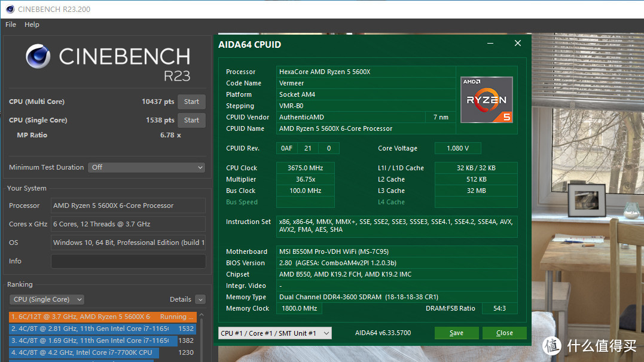Click the Instruction Set list text
The image size is (644, 362).
point(397,226)
